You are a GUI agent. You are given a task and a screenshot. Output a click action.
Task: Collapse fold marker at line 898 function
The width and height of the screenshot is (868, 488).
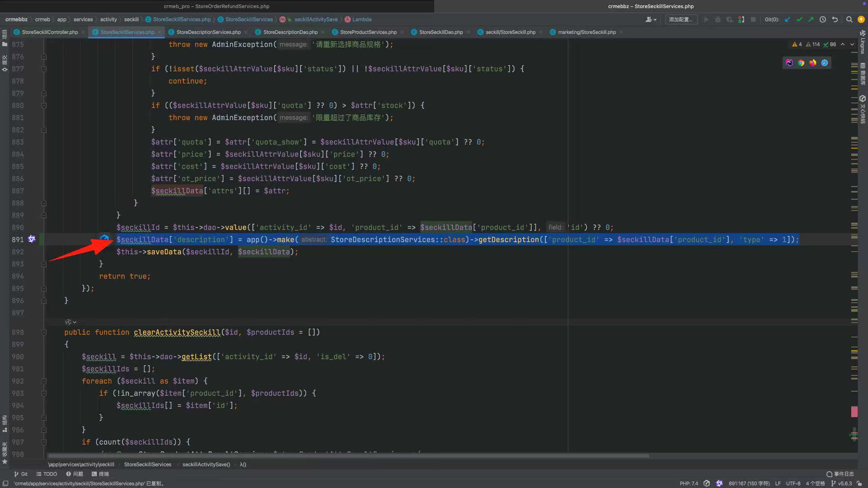point(44,332)
